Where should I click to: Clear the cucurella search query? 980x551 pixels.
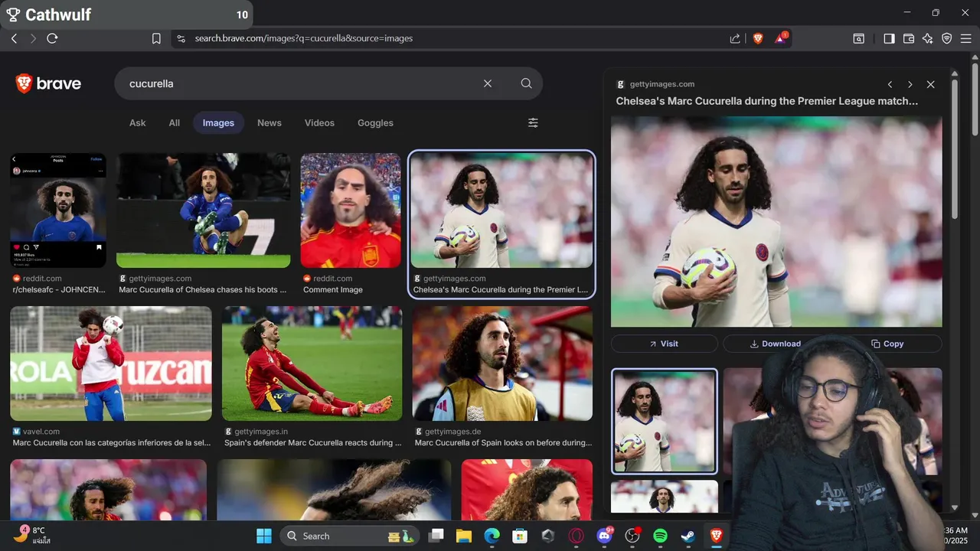click(x=488, y=83)
